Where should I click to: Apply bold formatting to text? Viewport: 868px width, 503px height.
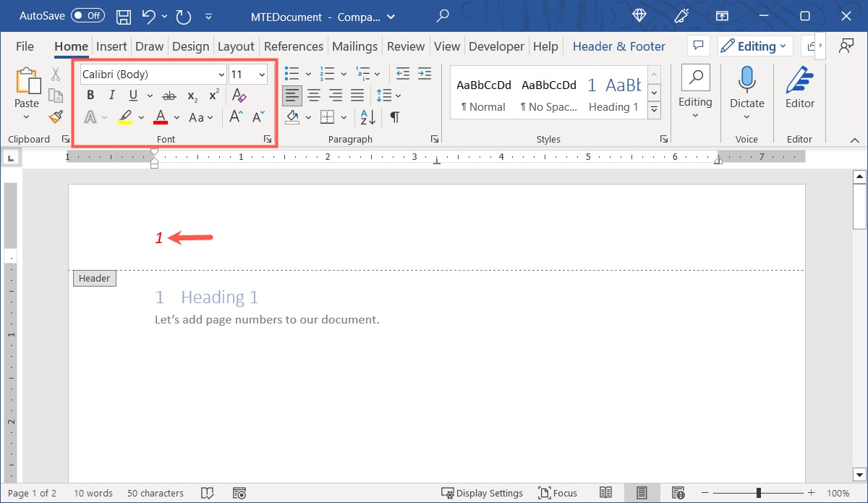point(90,95)
